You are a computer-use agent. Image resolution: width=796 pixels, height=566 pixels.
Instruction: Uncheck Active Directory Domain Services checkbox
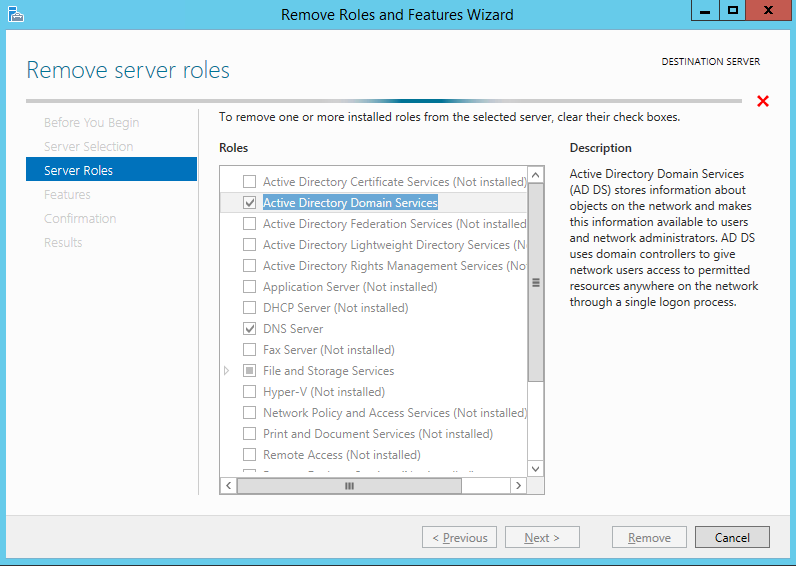coord(249,203)
